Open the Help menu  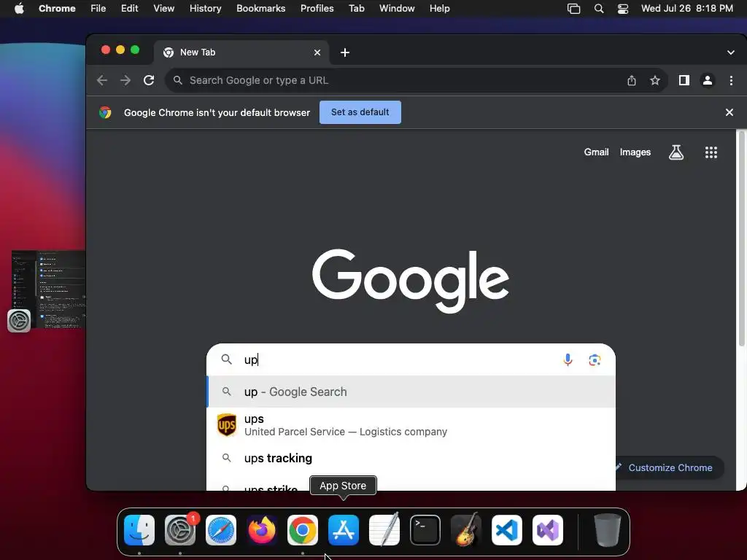pyautogui.click(x=439, y=9)
